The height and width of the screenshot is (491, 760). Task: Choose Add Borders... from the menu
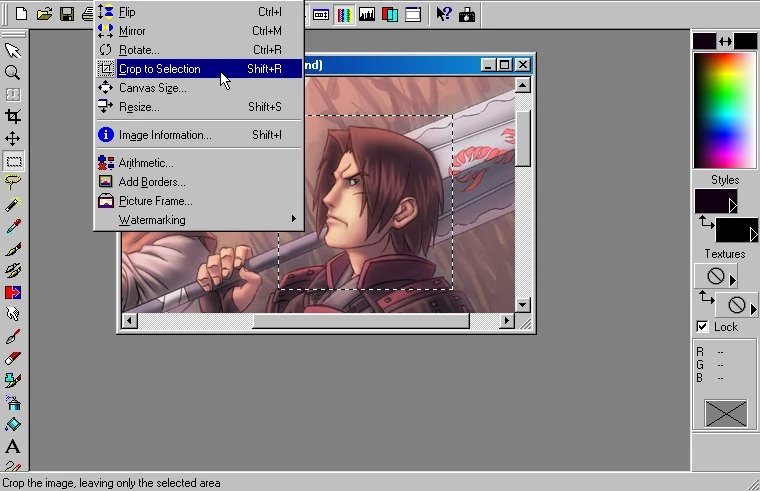tap(199, 182)
